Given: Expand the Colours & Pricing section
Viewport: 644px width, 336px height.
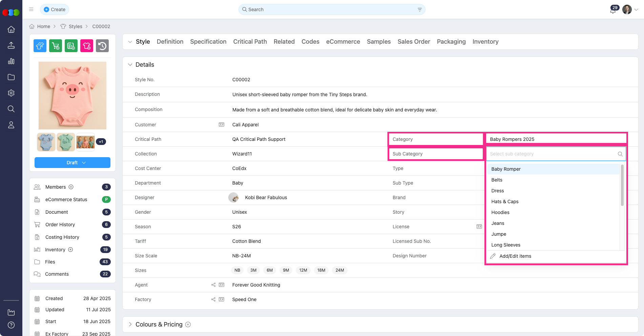Looking at the screenshot, I should coord(130,324).
